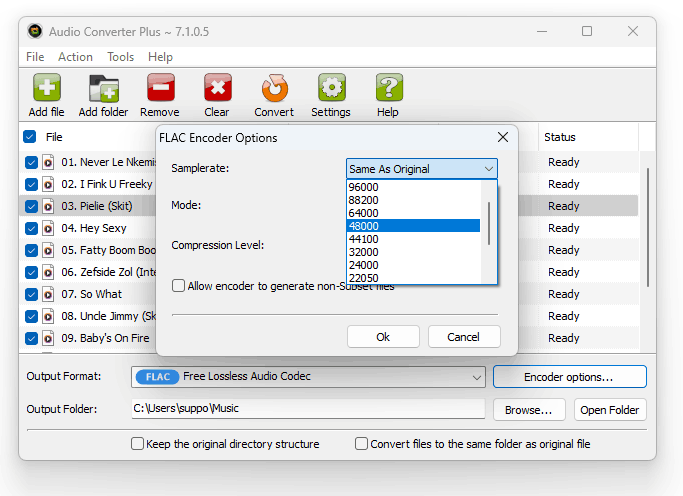Click the Add file toolbar icon
Viewport: 683px width, 496px height.
[x=47, y=88]
